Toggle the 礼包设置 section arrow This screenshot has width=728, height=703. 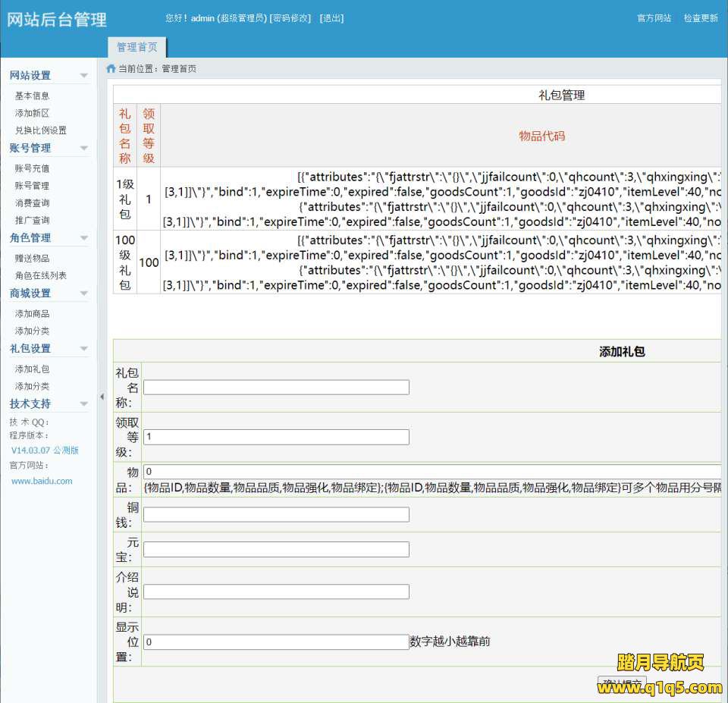point(83,349)
